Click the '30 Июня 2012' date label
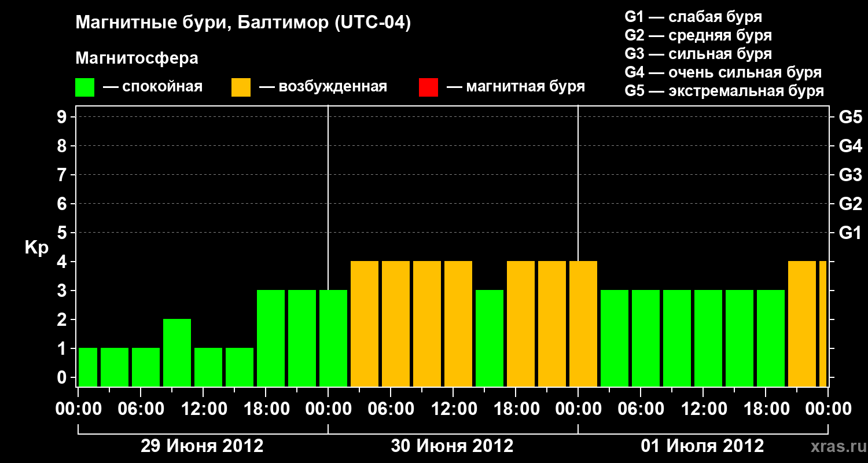This screenshot has height=463, width=868. (x=453, y=446)
